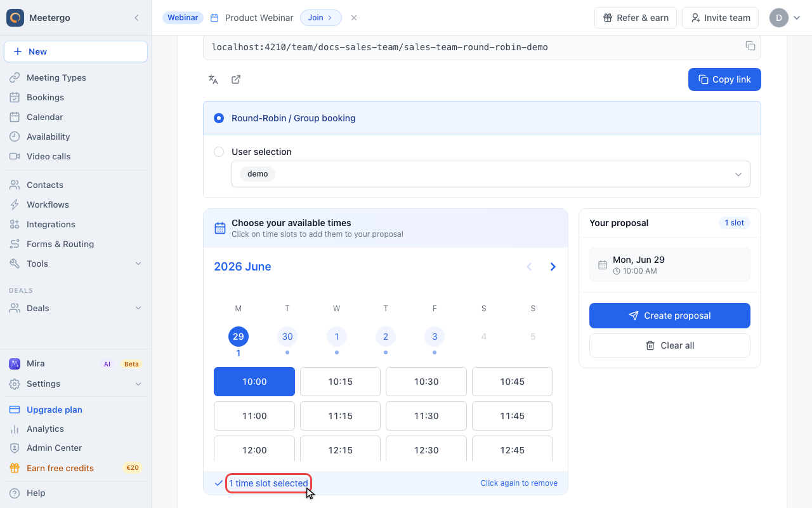812x508 pixels.
Task: Open Help question mark icon
Action: (15, 493)
